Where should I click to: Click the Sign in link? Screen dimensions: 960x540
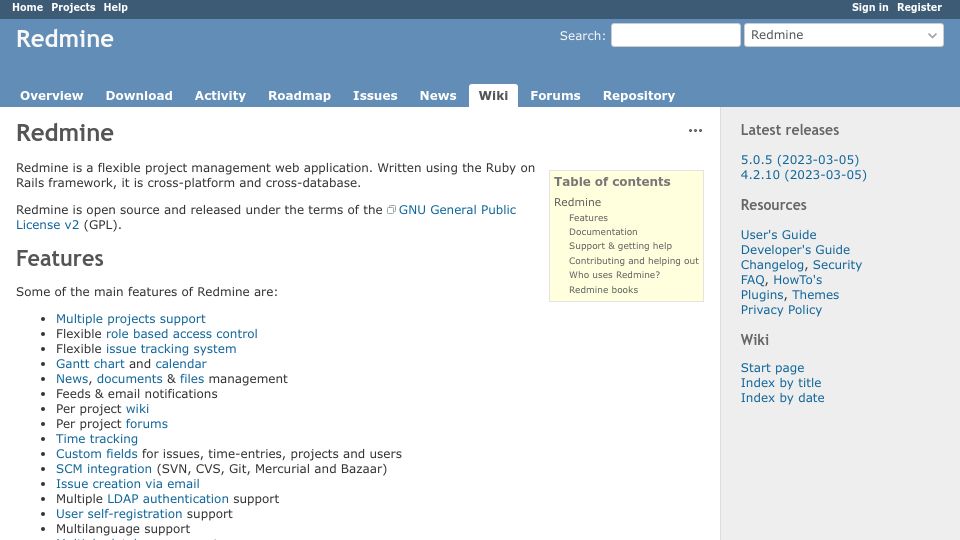point(869,7)
